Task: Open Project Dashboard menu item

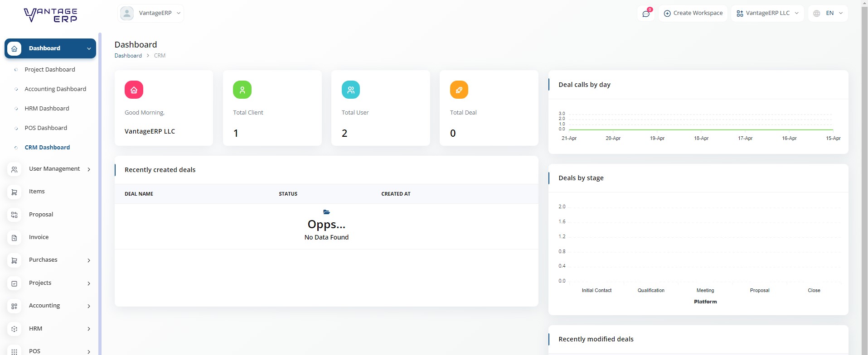Action: point(50,69)
